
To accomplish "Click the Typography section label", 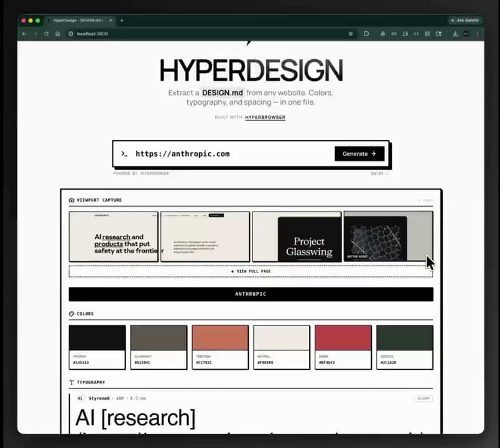I will tap(91, 382).
